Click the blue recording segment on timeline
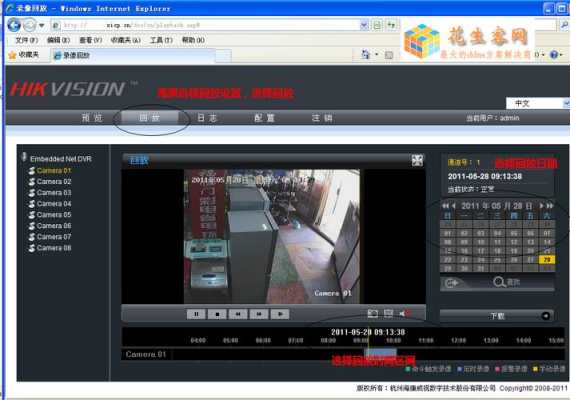The height and width of the screenshot is (400, 570). click(381, 353)
